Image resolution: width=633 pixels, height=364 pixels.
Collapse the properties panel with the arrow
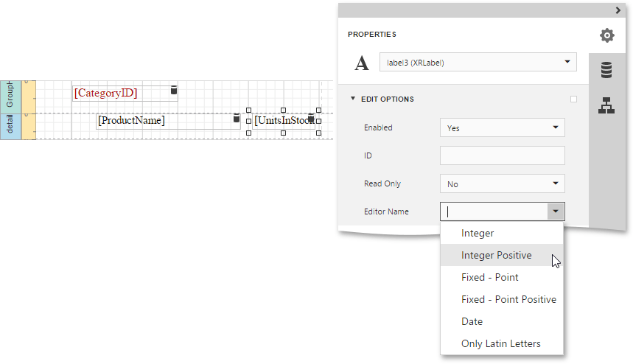pyautogui.click(x=618, y=10)
